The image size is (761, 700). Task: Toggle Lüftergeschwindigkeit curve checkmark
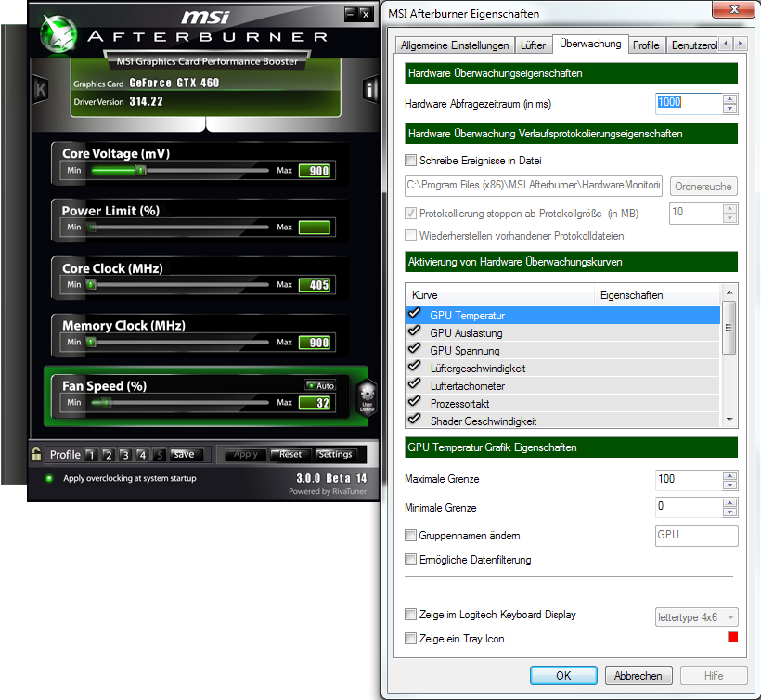click(415, 367)
